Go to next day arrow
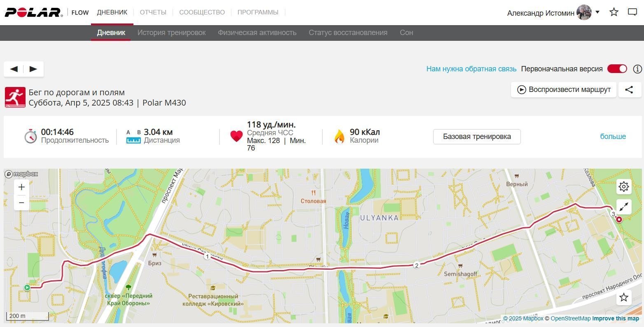 [x=33, y=69]
